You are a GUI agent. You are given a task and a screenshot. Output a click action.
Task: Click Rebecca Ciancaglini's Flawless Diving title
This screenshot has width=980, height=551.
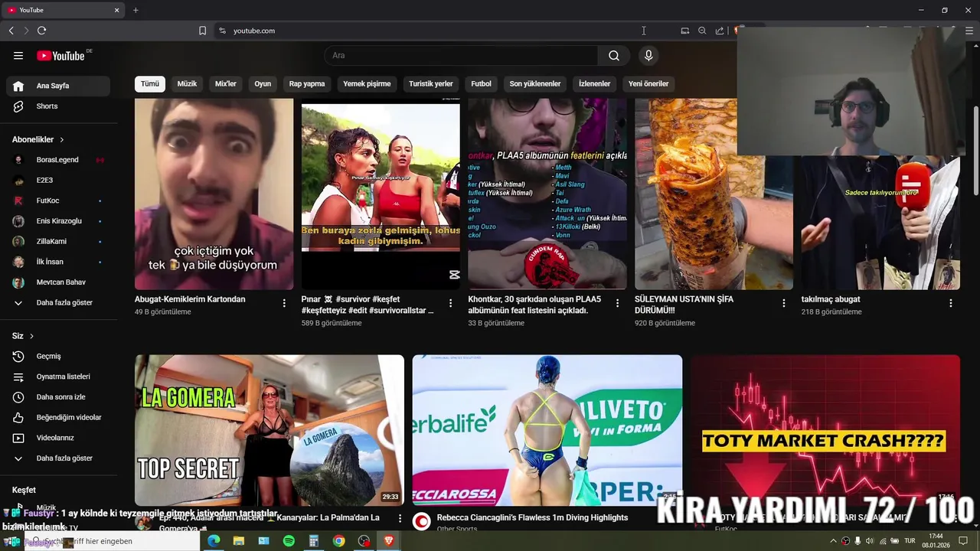click(532, 517)
